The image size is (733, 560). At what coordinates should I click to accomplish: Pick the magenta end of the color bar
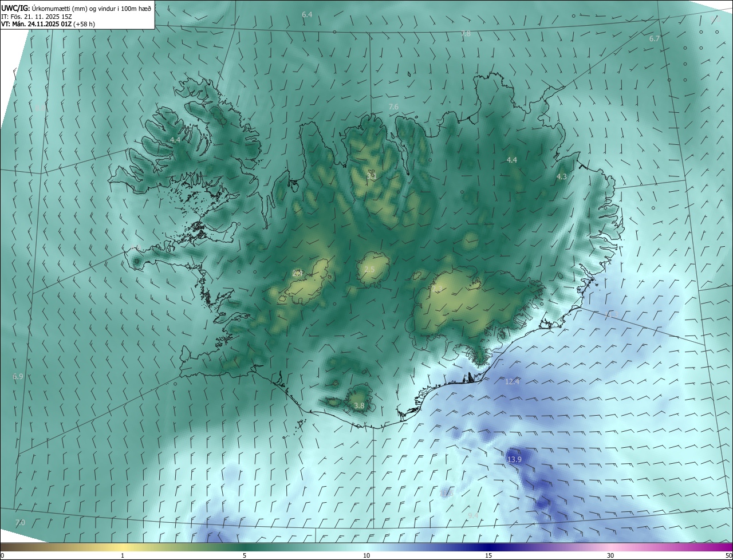point(719,547)
